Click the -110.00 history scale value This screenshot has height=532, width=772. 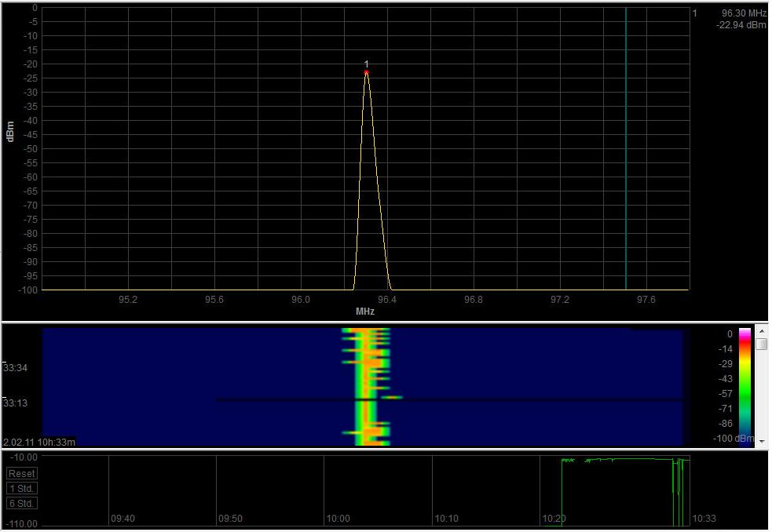click(x=21, y=524)
